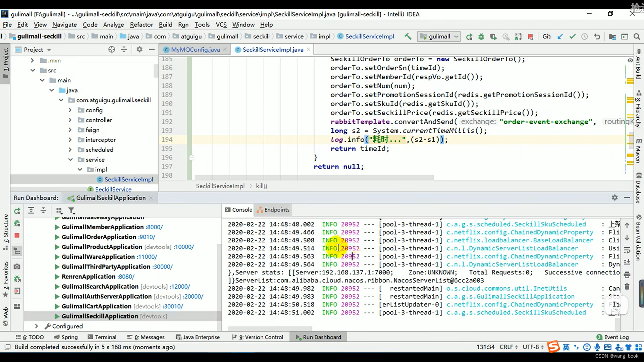The height and width of the screenshot is (362, 644).
Task: Click the Run Dashboard icon
Action: (298, 337)
